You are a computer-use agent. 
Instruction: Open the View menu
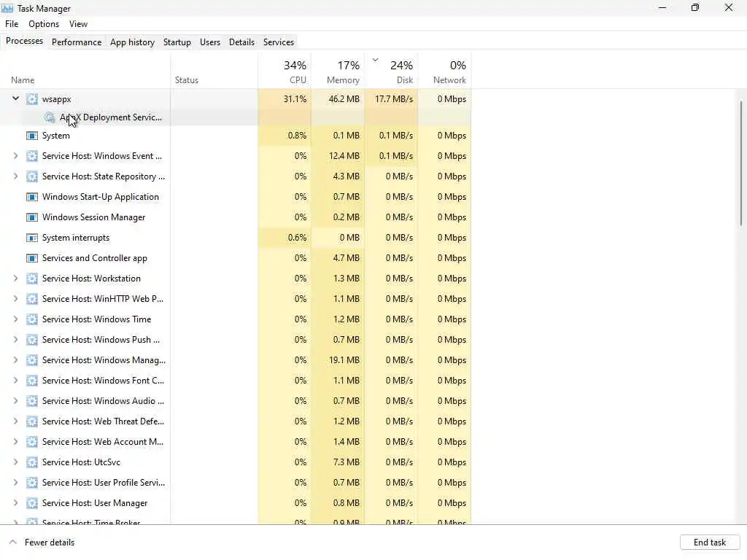(x=78, y=24)
